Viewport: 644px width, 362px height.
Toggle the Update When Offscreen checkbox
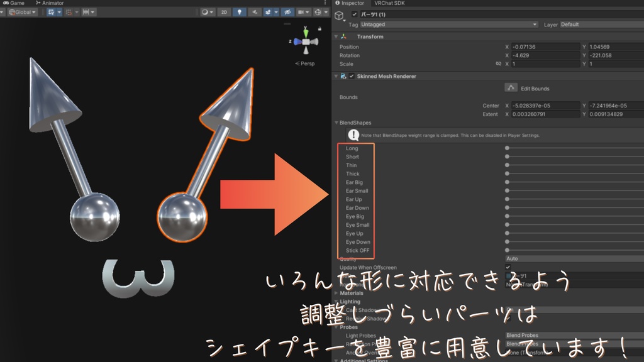[x=508, y=267]
